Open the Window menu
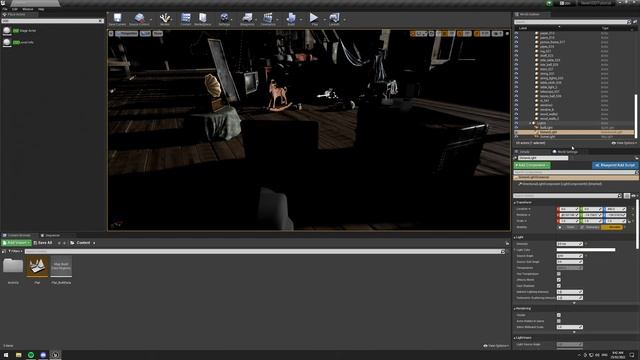Screen dimensions: 640x360 pos(28,9)
